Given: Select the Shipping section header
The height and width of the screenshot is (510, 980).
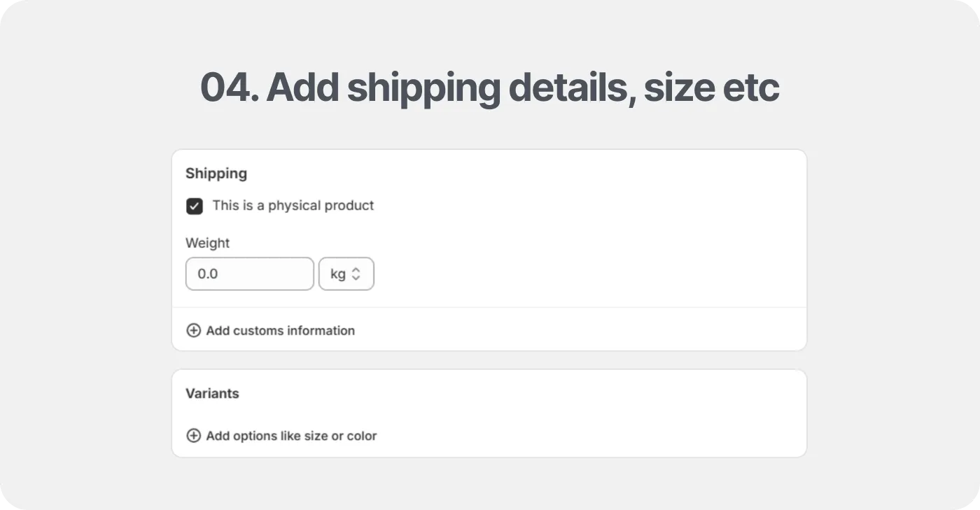Looking at the screenshot, I should tap(216, 173).
